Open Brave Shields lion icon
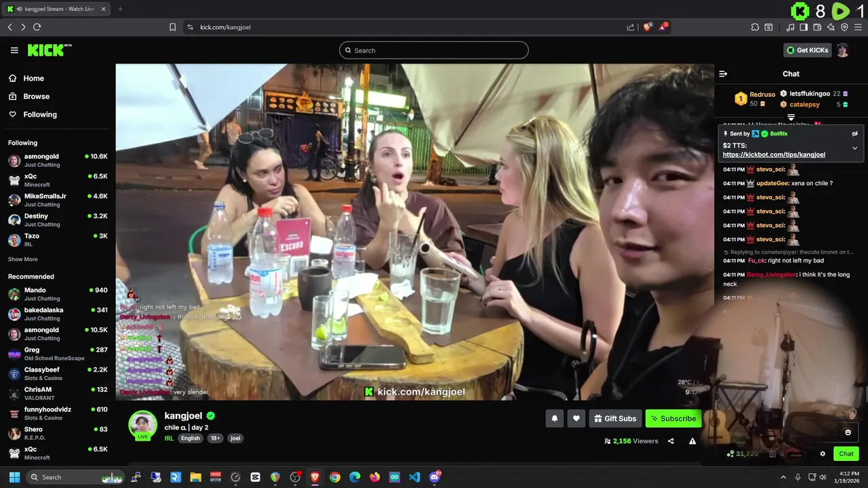The height and width of the screenshot is (488, 868). coord(648,27)
